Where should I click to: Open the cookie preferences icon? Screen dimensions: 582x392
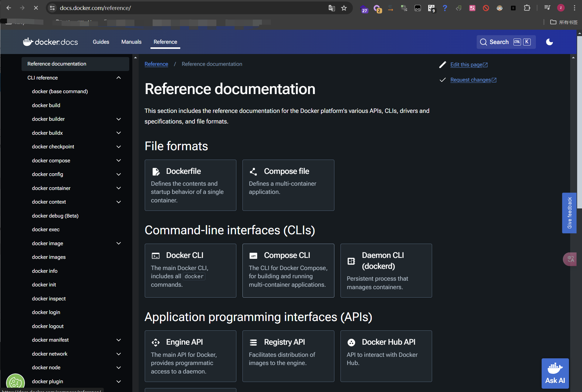click(x=15, y=382)
